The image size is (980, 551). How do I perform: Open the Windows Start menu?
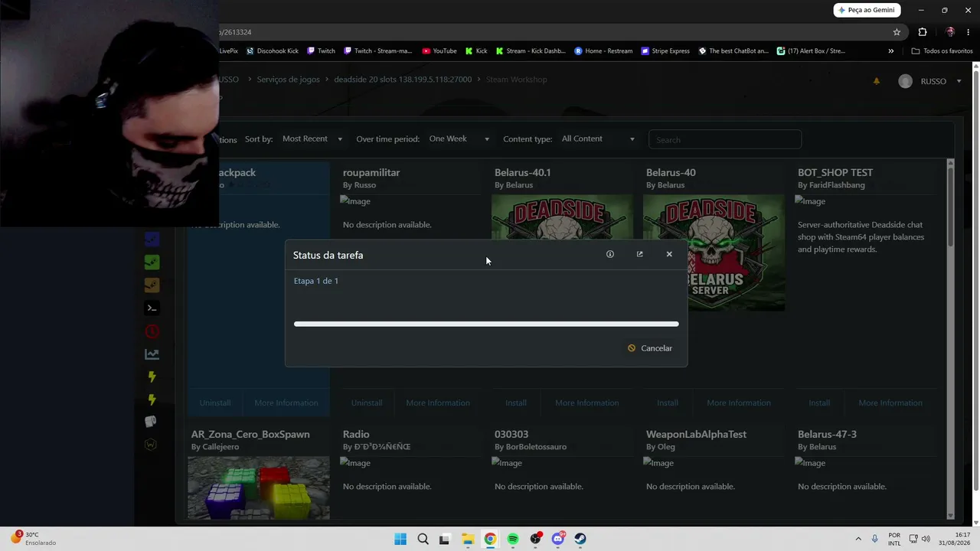coord(400,539)
